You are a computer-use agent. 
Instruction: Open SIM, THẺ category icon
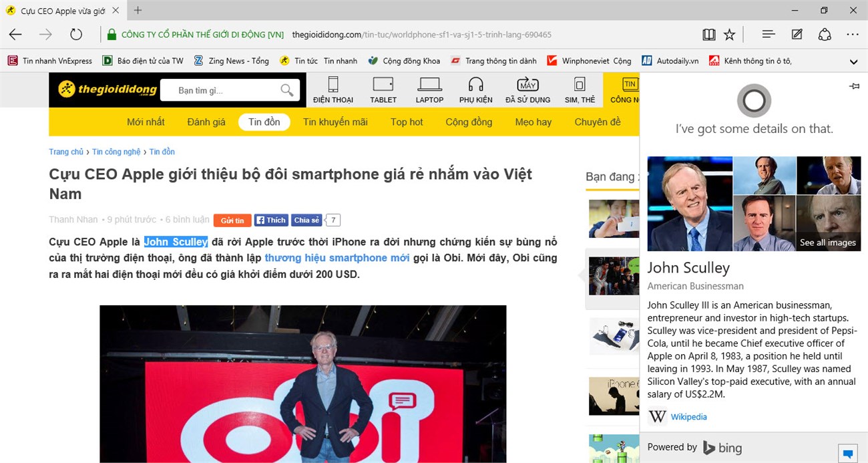tap(580, 90)
